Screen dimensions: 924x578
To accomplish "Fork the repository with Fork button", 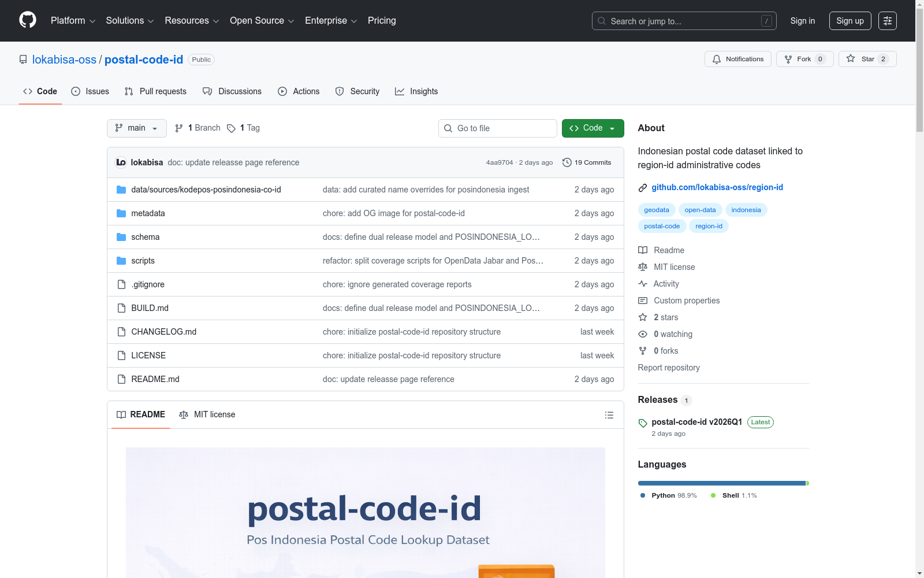I will point(805,59).
